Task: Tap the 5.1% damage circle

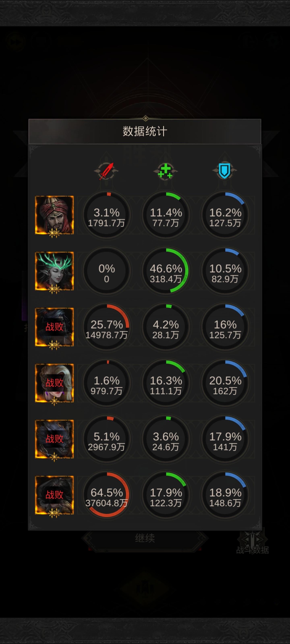Action: point(107,439)
